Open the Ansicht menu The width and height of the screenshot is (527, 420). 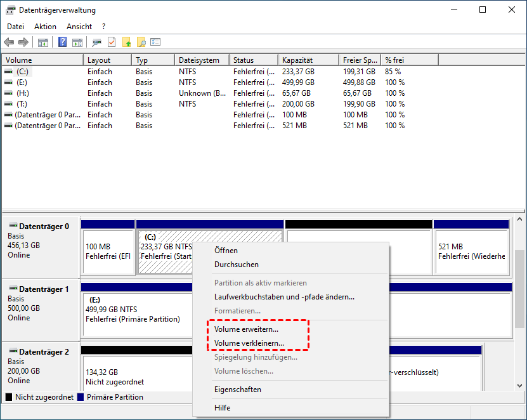tap(79, 27)
